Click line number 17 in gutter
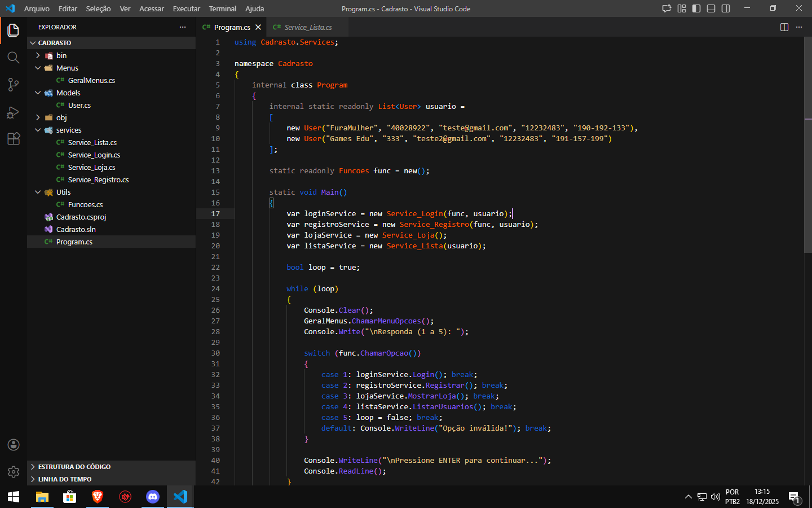This screenshot has height=508, width=812. click(215, 213)
